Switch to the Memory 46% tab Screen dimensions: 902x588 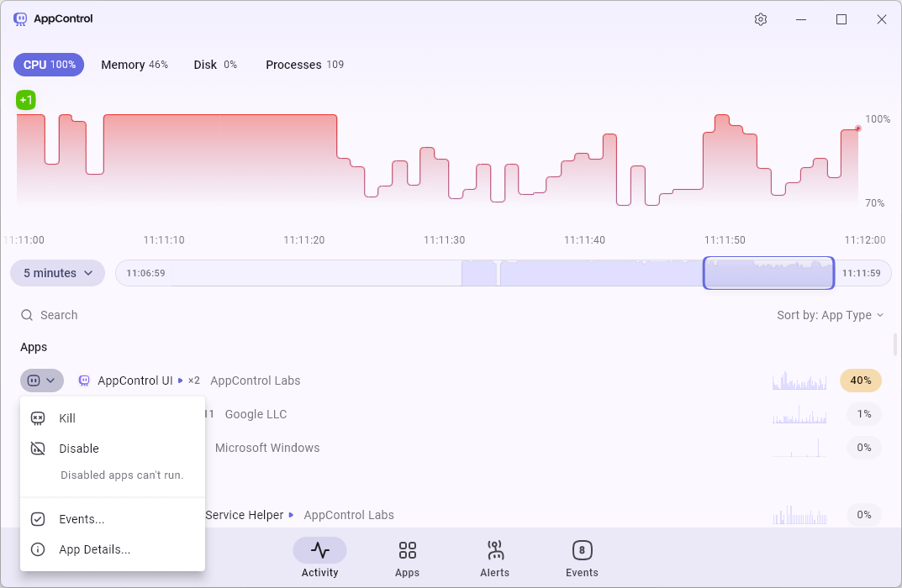tap(135, 65)
